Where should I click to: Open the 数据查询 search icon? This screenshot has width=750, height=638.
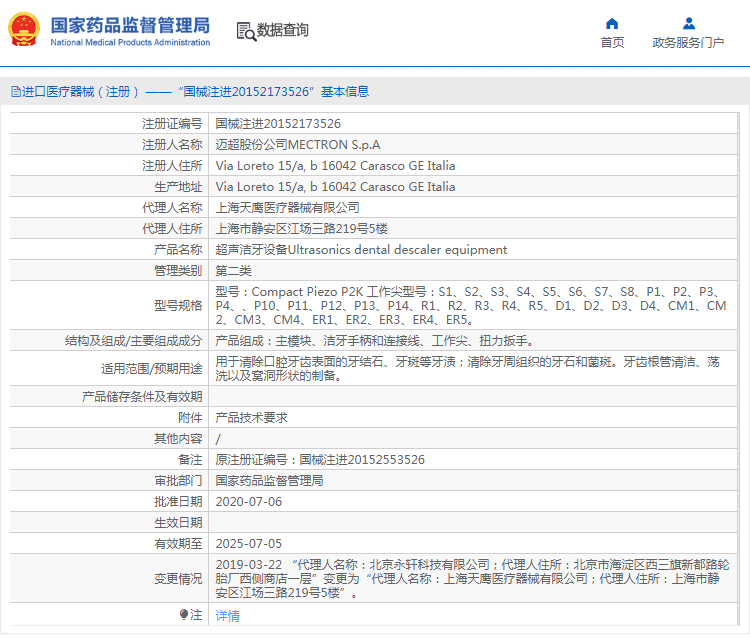tap(246, 32)
